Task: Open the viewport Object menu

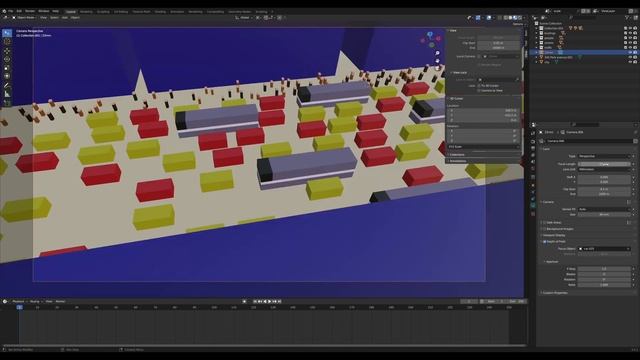Action: point(76,18)
